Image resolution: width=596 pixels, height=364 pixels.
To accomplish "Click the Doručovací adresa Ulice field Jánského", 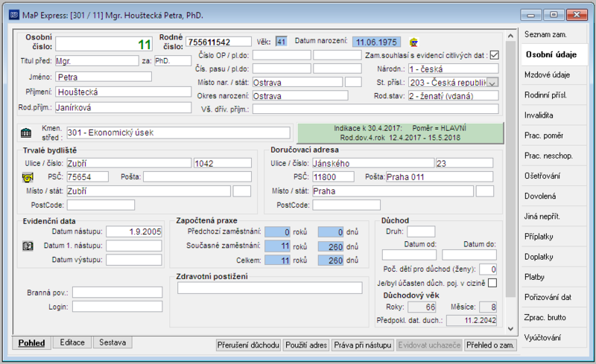I will click(x=373, y=163).
